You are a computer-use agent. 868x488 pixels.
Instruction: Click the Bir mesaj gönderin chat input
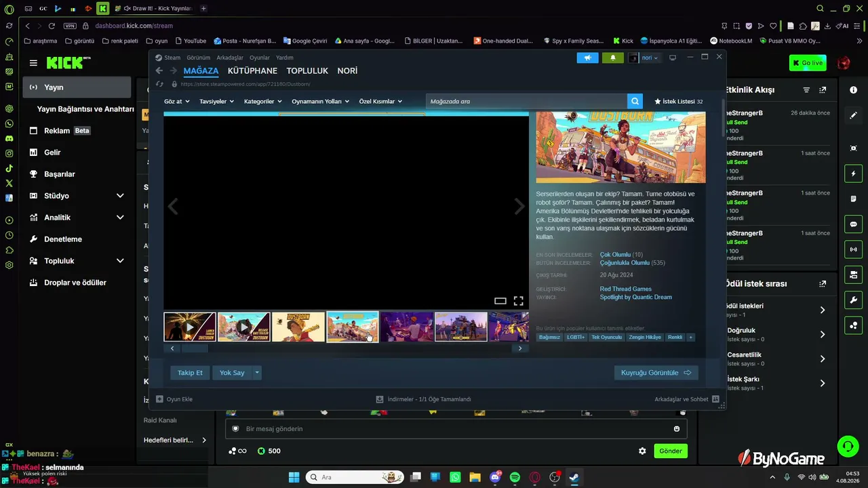click(456, 428)
